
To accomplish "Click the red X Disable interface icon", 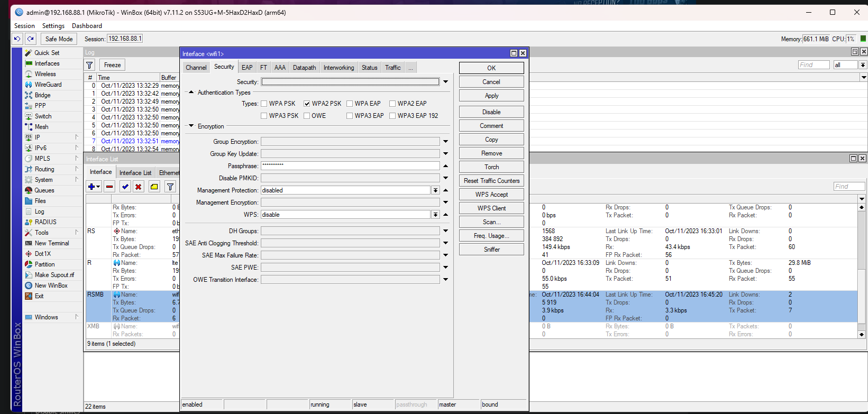I will pos(139,187).
